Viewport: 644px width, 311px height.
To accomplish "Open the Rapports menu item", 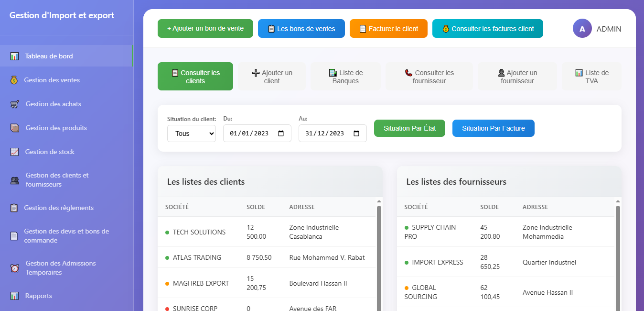I will pyautogui.click(x=66, y=296).
